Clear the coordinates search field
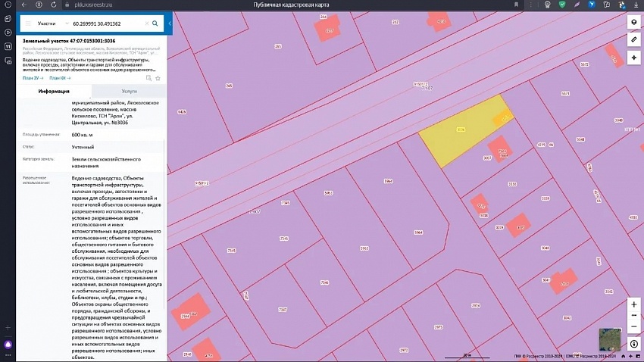Viewport: 644px width, 362px height. 147,23
